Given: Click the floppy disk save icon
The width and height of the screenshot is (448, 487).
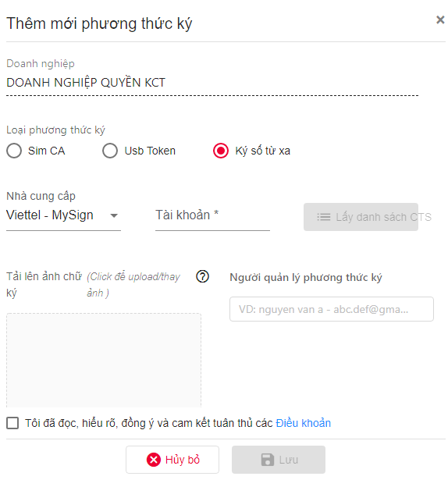Looking at the screenshot, I should coord(268,460).
